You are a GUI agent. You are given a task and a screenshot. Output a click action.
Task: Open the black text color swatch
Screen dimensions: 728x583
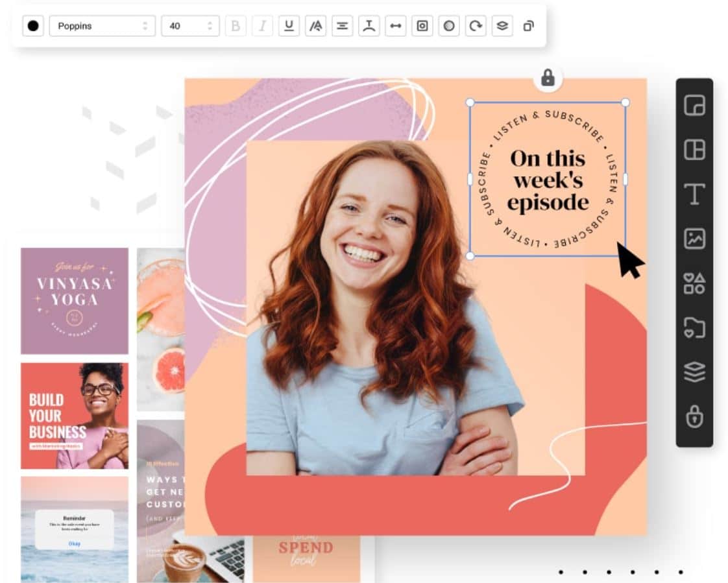(x=33, y=26)
